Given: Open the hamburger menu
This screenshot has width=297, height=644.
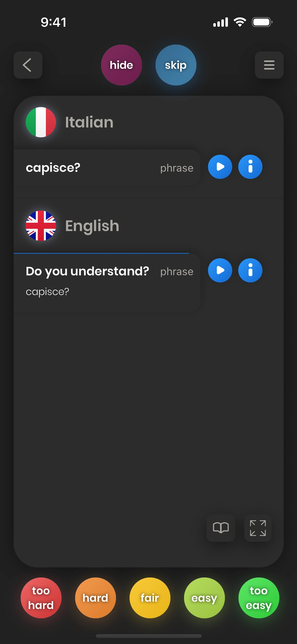Looking at the screenshot, I should click(x=269, y=65).
